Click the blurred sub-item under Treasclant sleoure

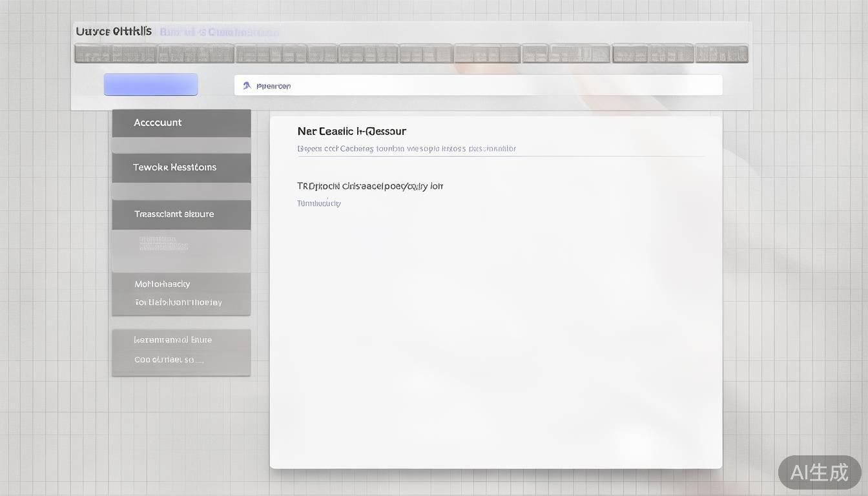click(164, 243)
